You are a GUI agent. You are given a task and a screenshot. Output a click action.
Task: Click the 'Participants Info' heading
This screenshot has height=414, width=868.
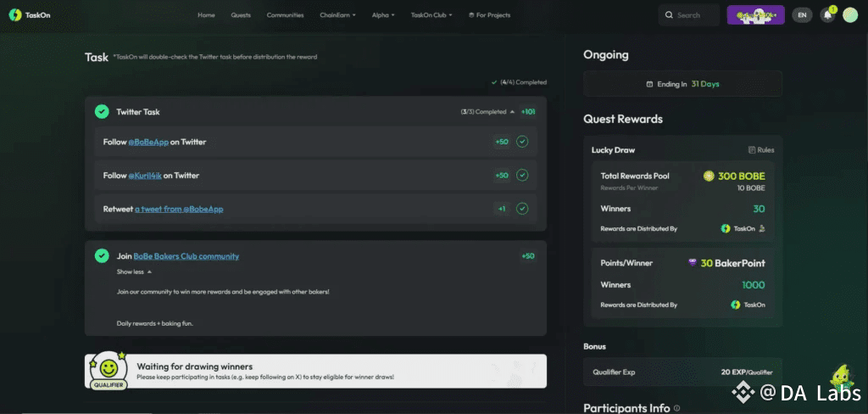[x=626, y=408]
